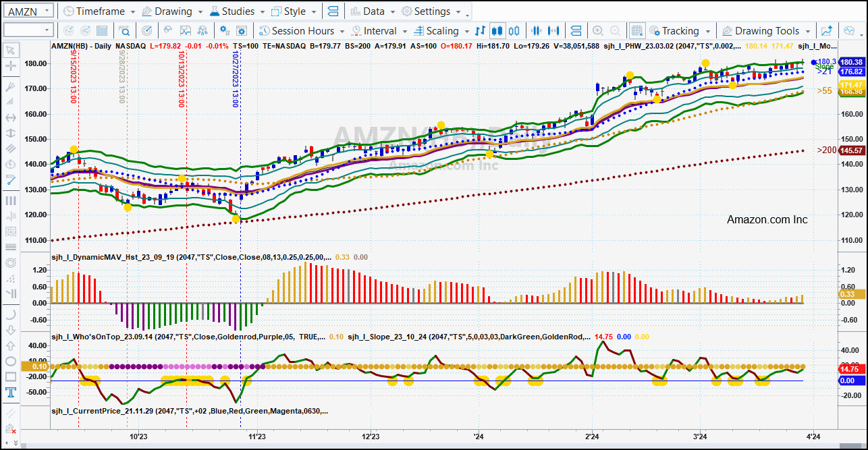Click the delete drawings icon
The height and width of the screenshot is (450, 868).
tap(10, 430)
